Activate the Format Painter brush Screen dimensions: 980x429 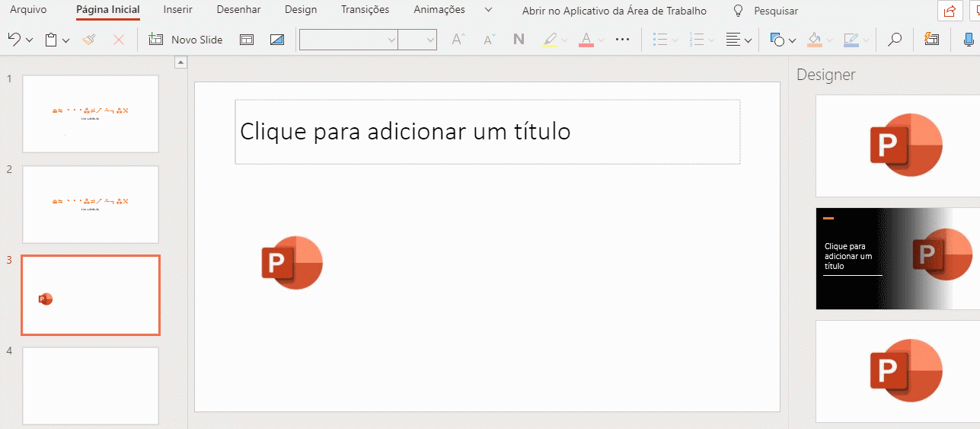(x=89, y=40)
